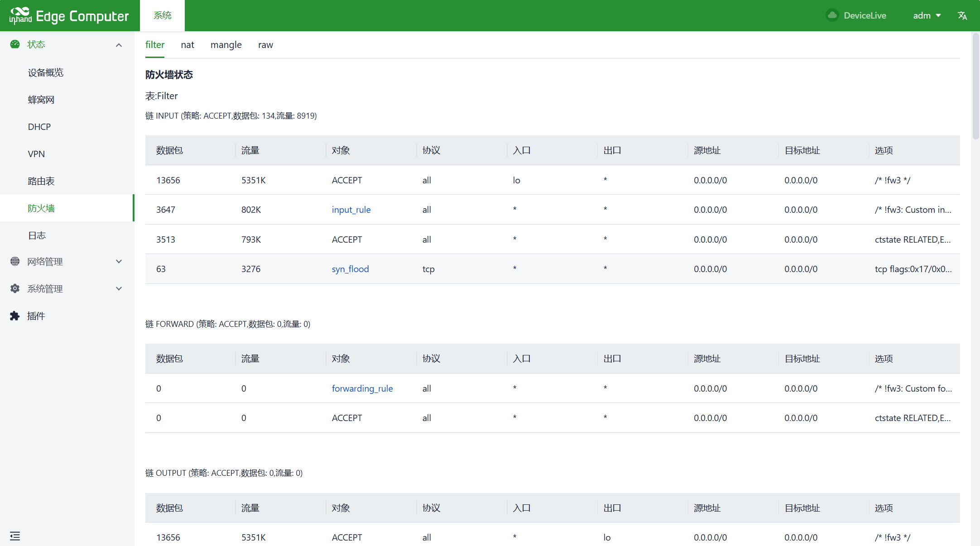The height and width of the screenshot is (546, 980).
Task: Select 防火墙 in the sidebar
Action: (67, 208)
